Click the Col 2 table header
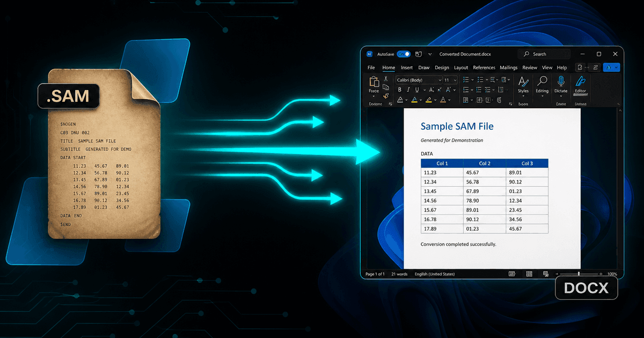 (x=485, y=163)
